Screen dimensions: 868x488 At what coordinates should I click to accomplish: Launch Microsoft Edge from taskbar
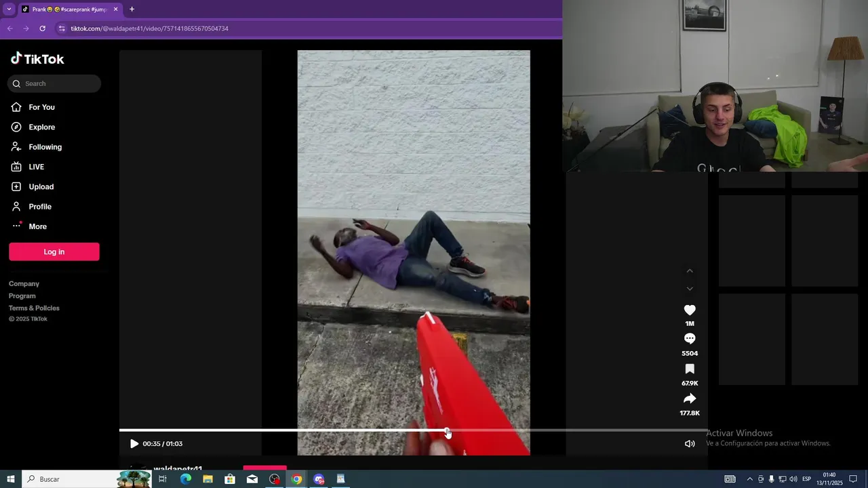click(x=185, y=479)
